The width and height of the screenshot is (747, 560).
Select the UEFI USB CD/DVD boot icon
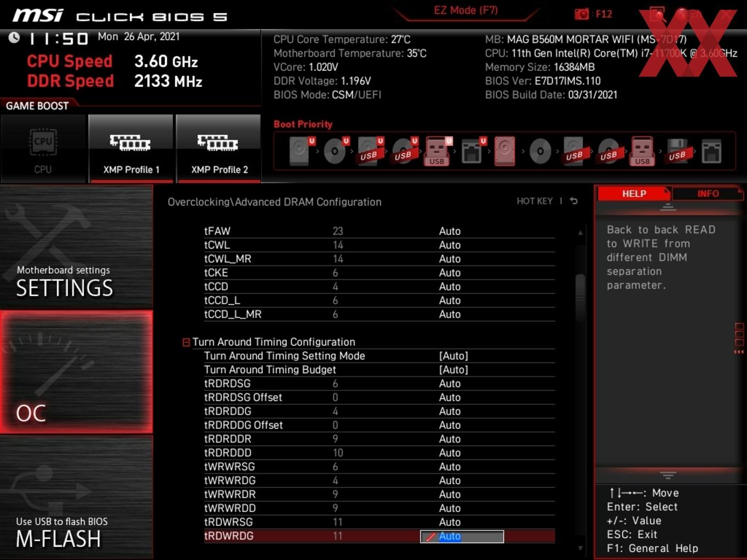point(404,151)
